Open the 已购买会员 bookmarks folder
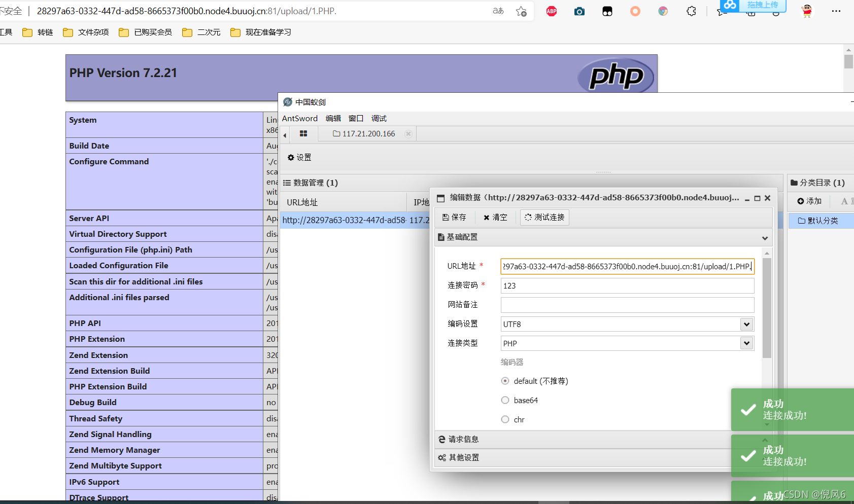The height and width of the screenshot is (504, 854). point(146,32)
